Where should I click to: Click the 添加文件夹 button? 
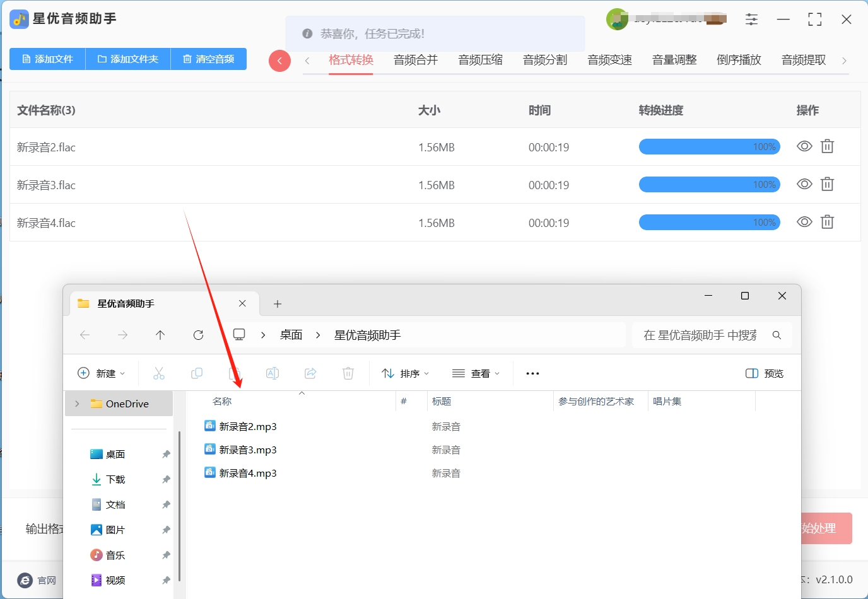[128, 59]
